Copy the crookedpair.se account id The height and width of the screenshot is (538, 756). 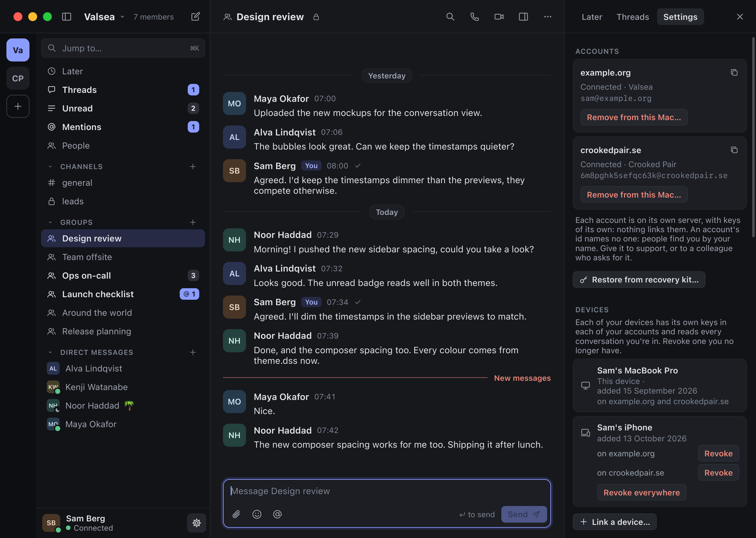click(734, 150)
